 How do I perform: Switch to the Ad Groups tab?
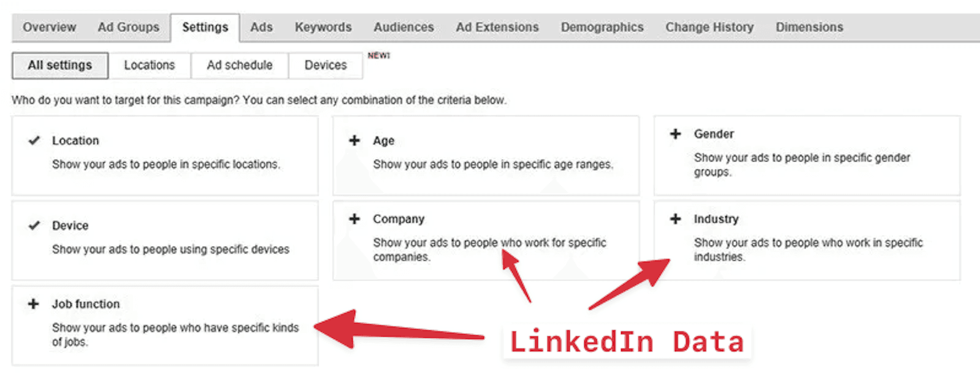click(x=129, y=28)
